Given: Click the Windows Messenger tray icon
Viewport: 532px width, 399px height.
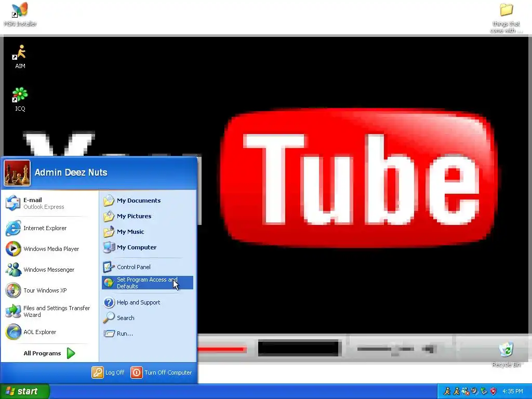Looking at the screenshot, I should (x=465, y=391).
